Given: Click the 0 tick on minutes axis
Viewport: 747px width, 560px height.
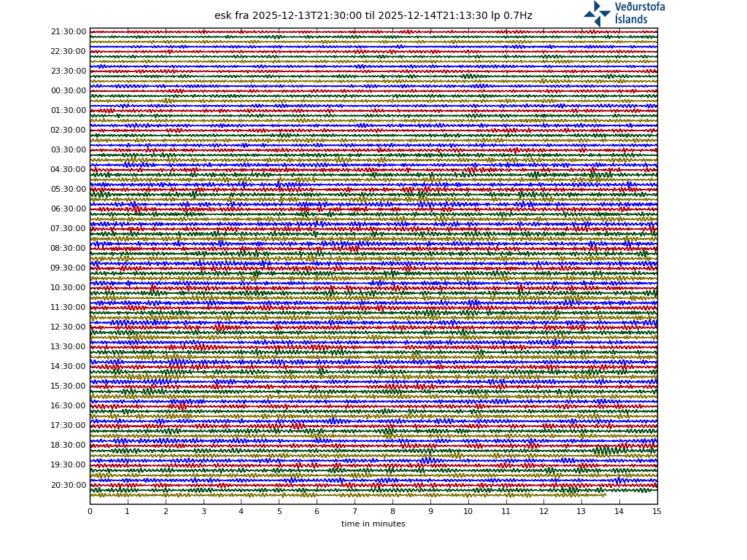Looking at the screenshot, I should click(90, 512).
